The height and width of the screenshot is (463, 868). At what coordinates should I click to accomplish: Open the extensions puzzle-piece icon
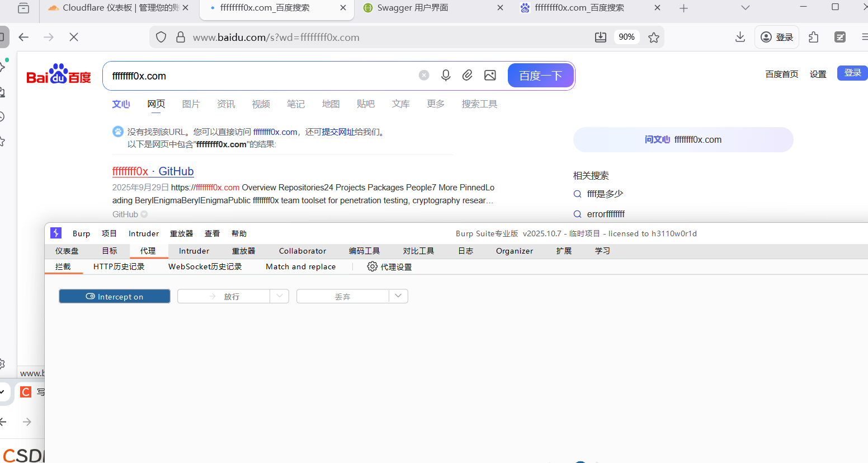click(x=814, y=37)
